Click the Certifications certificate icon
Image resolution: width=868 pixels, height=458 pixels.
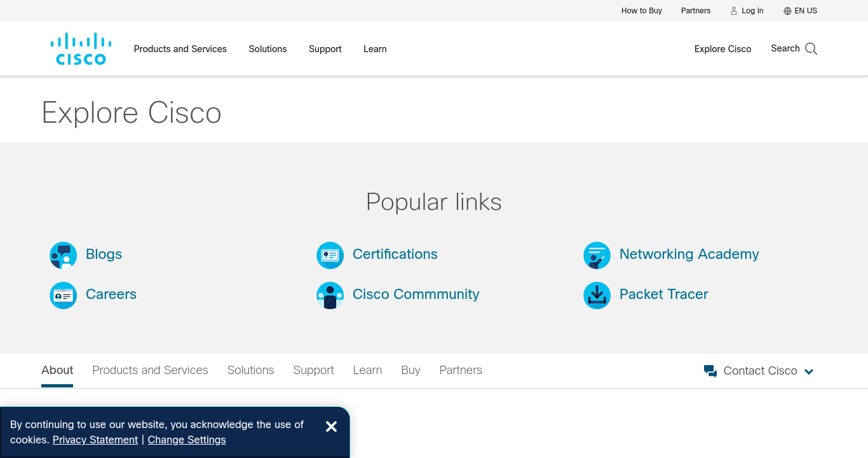pos(330,256)
